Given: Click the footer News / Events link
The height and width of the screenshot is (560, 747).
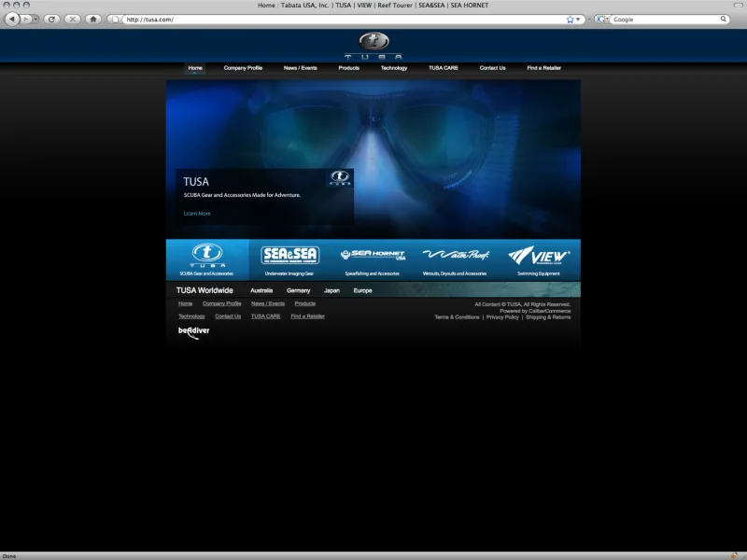Looking at the screenshot, I should pyautogui.click(x=268, y=303).
